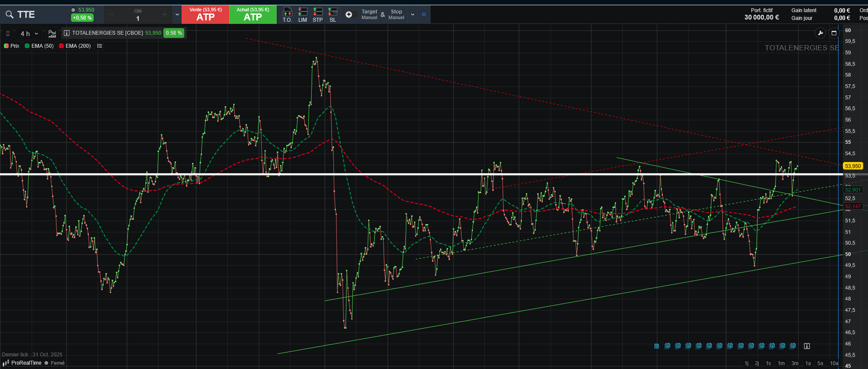Expand the Target Stop options chevron
The width and height of the screenshot is (868, 369).
(x=412, y=15)
